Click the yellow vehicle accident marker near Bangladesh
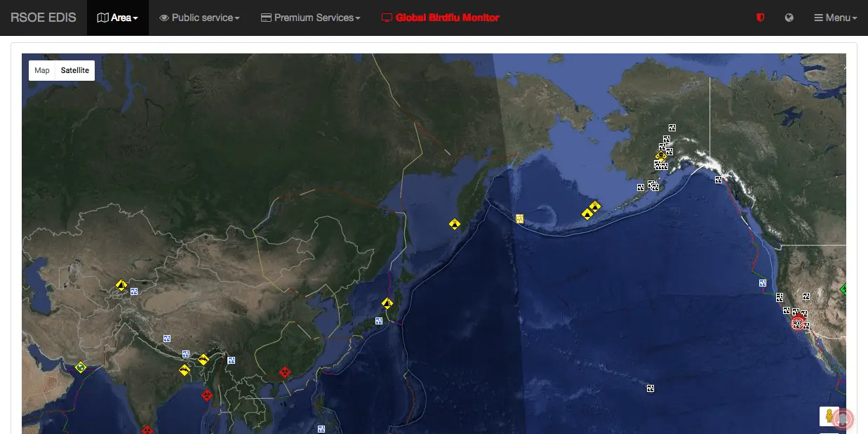This screenshot has width=868, height=434. pos(203,360)
